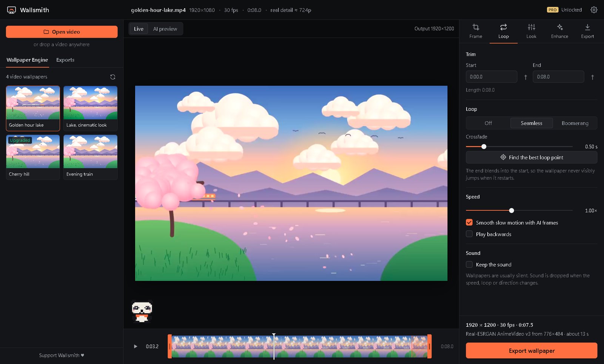Click Export wallpaper button

532,350
